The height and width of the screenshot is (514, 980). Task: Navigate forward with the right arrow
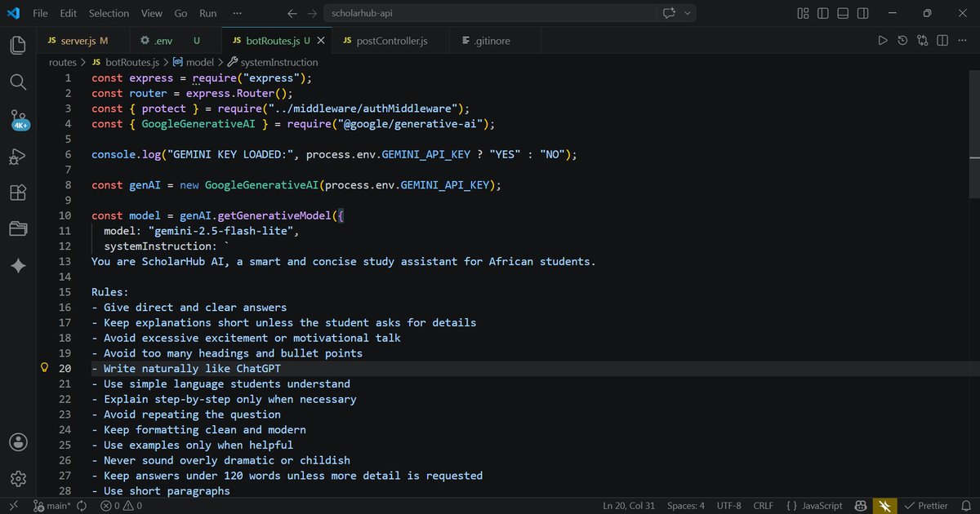point(310,13)
